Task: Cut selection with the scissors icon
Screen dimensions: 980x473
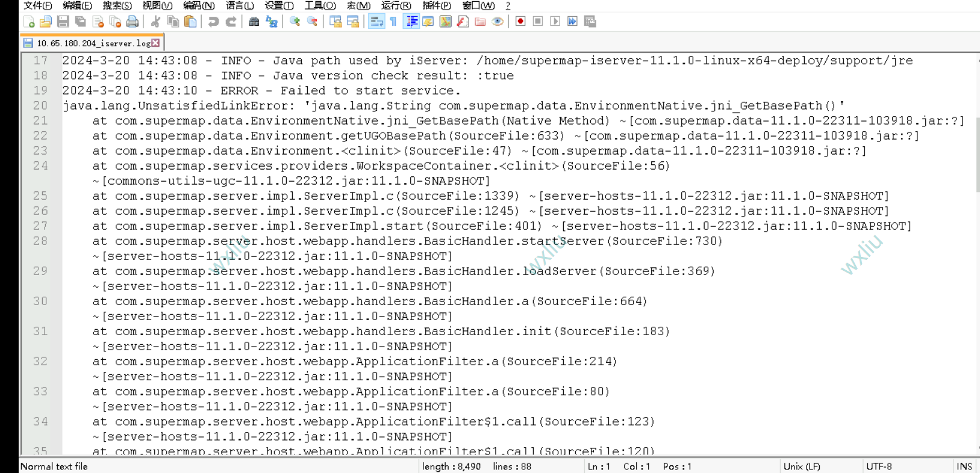Action: click(155, 22)
